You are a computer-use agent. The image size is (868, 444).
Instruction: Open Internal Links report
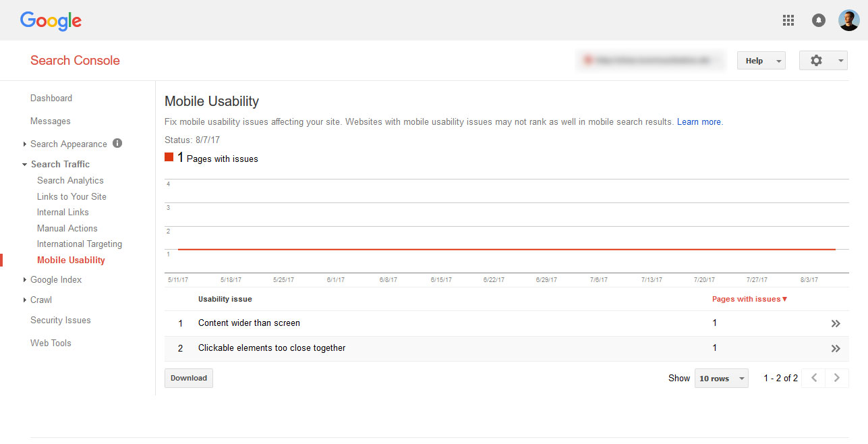[x=63, y=212]
